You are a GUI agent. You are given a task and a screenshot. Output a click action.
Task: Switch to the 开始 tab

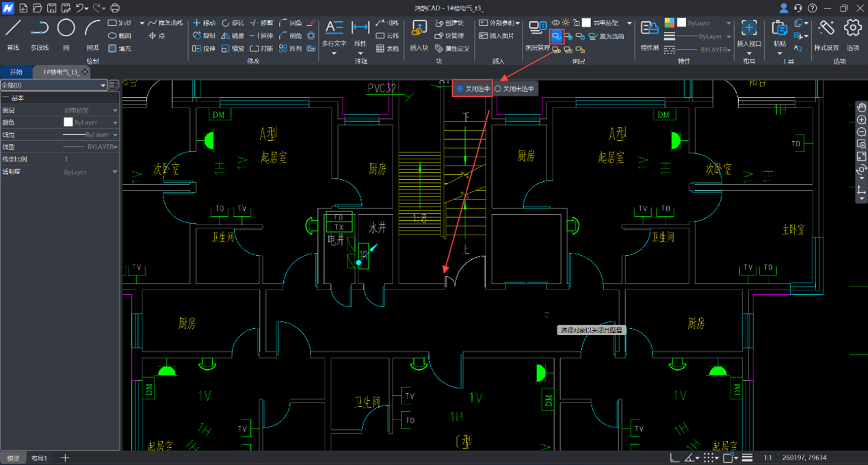[16, 72]
